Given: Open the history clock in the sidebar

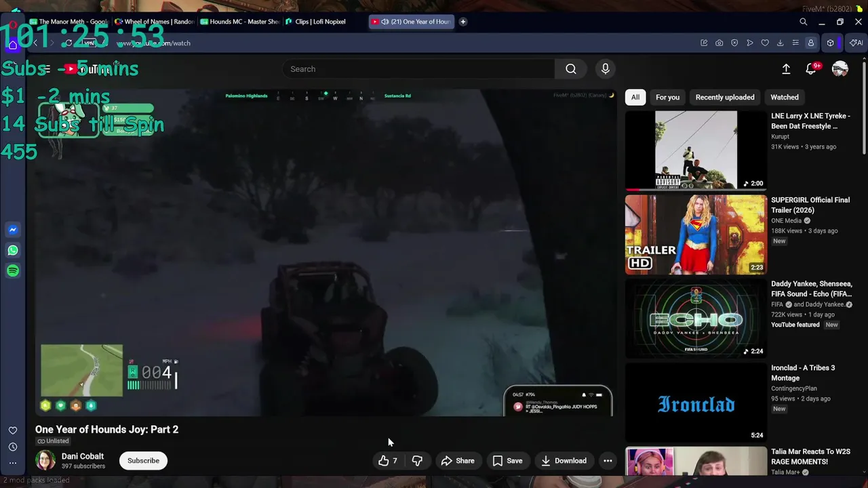Looking at the screenshot, I should 12,447.
